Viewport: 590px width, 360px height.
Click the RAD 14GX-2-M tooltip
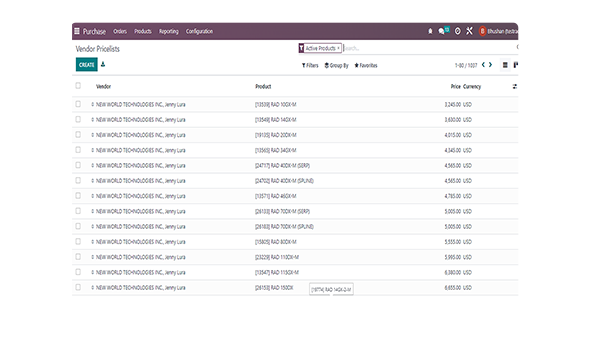click(331, 289)
